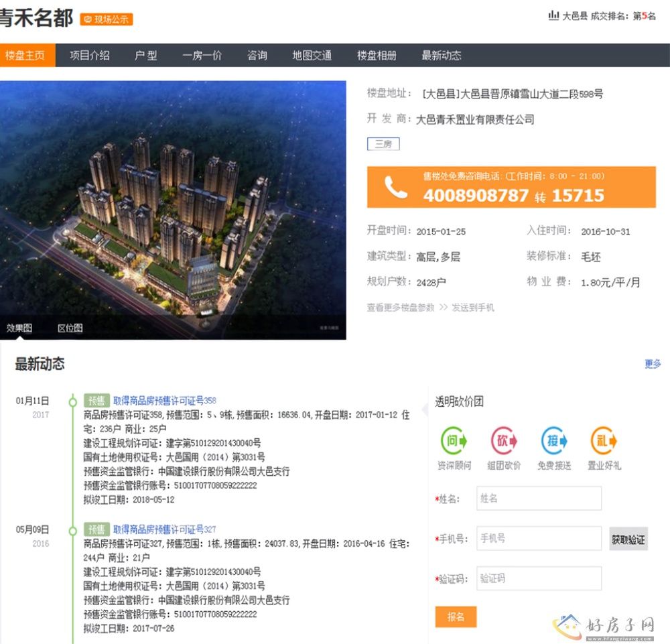Screen dimensions: 670x644
Task: Show the 效果图 image tab
Action: tap(19, 328)
